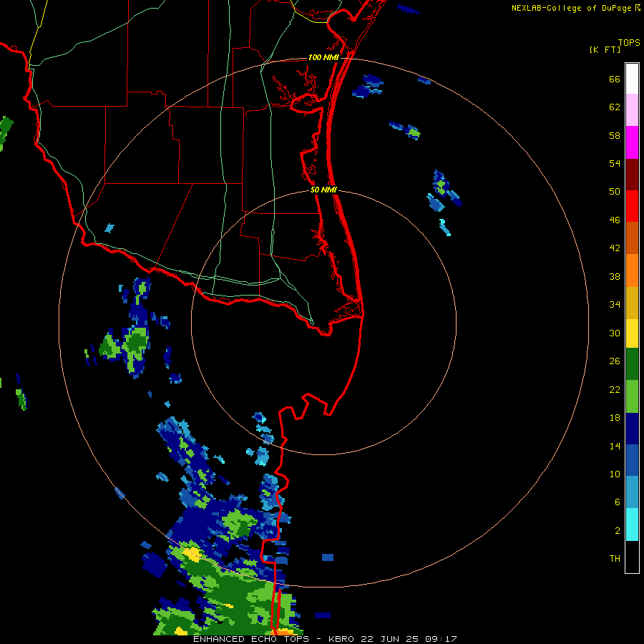
Task: Click the legend value 6
Action: 618,502
